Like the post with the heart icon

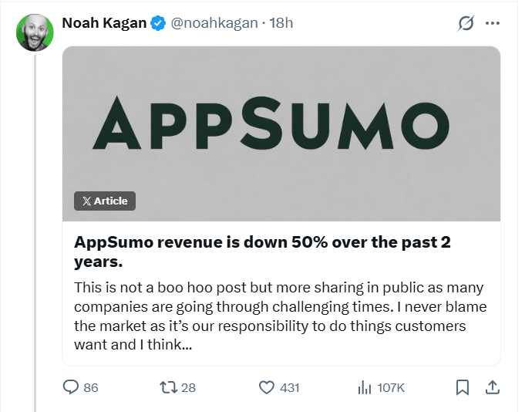pos(268,387)
